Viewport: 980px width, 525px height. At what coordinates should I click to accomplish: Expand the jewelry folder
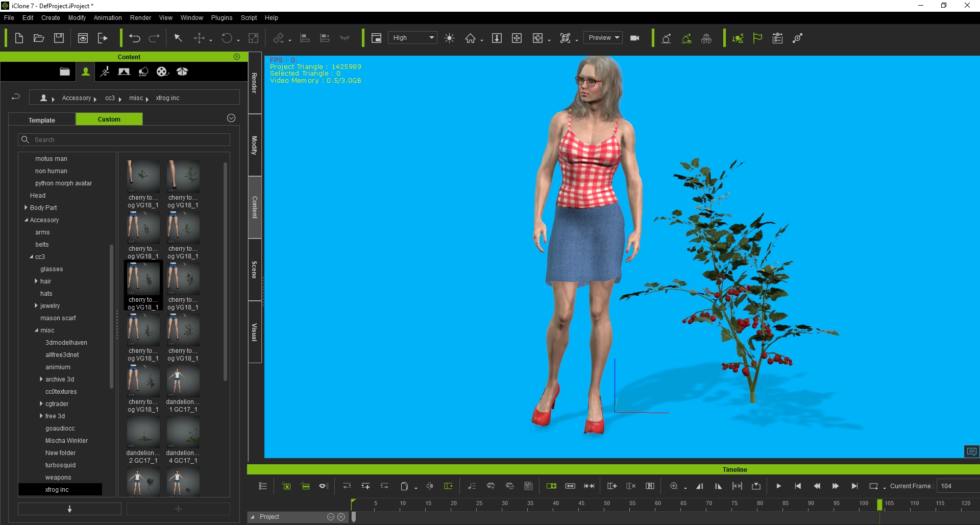pos(36,305)
